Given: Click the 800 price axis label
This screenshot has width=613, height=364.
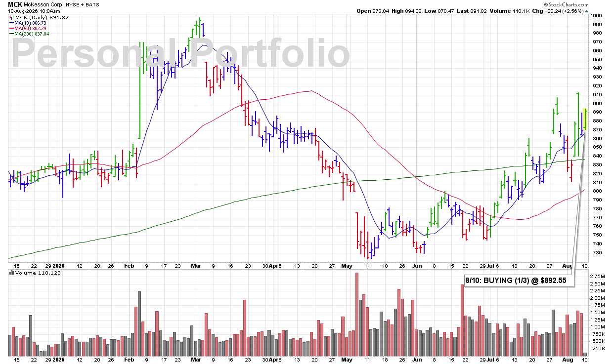Looking at the screenshot, I should [596, 191].
